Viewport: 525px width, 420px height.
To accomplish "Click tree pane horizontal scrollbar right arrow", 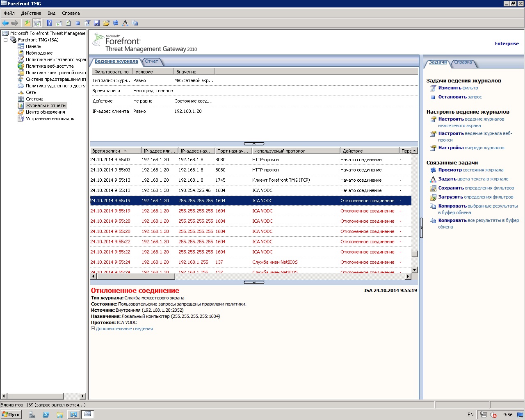I will [83, 396].
